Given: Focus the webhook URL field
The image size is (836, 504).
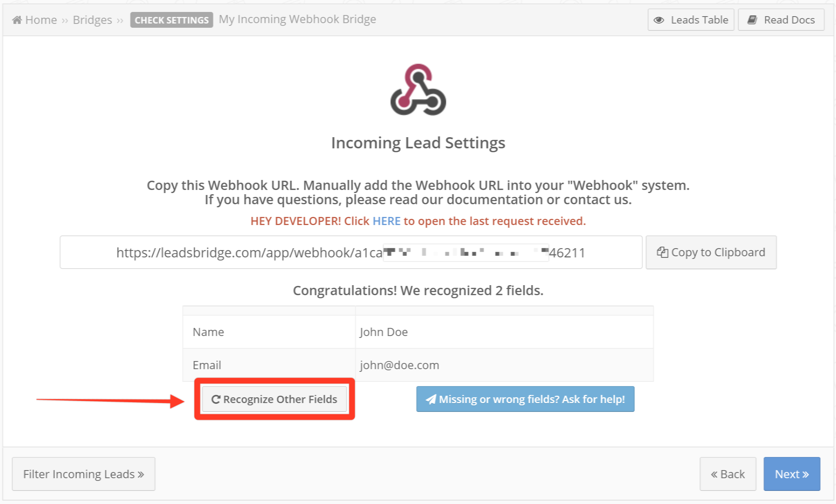Looking at the screenshot, I should click(x=351, y=252).
